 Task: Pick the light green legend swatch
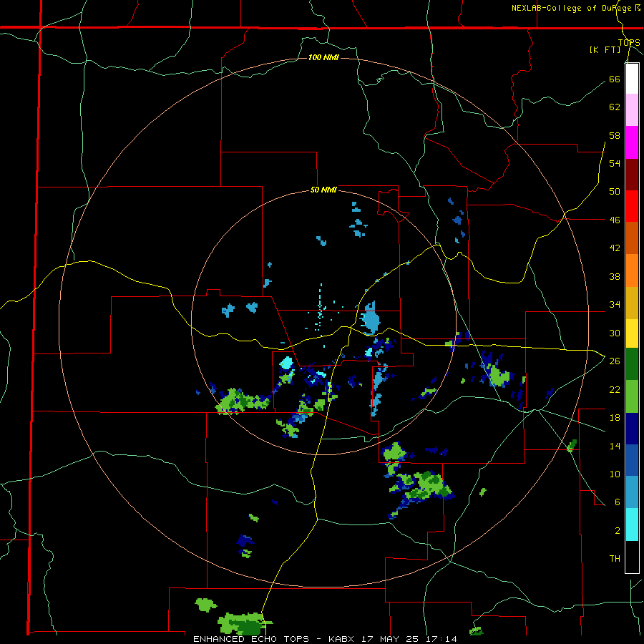632,396
